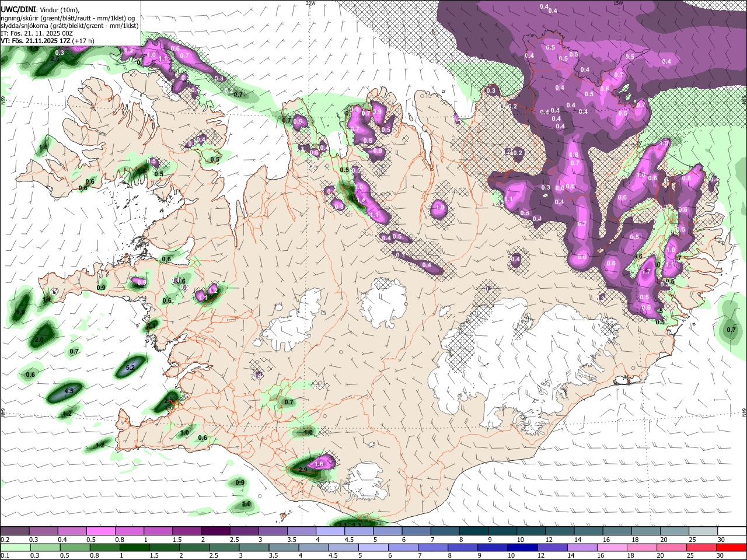Click the '4.5' rain value on the map
This screenshot has height=560, width=747.
pyautogui.click(x=69, y=391)
